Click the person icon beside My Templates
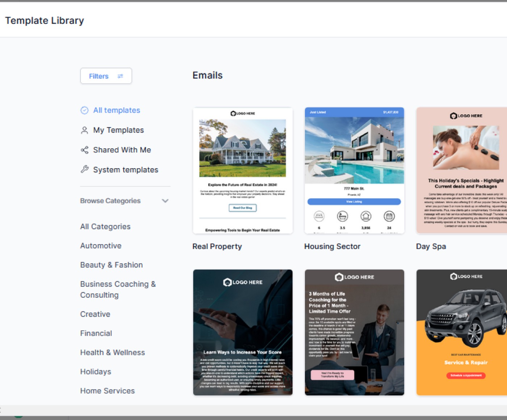The height and width of the screenshot is (420, 507). [x=84, y=130]
